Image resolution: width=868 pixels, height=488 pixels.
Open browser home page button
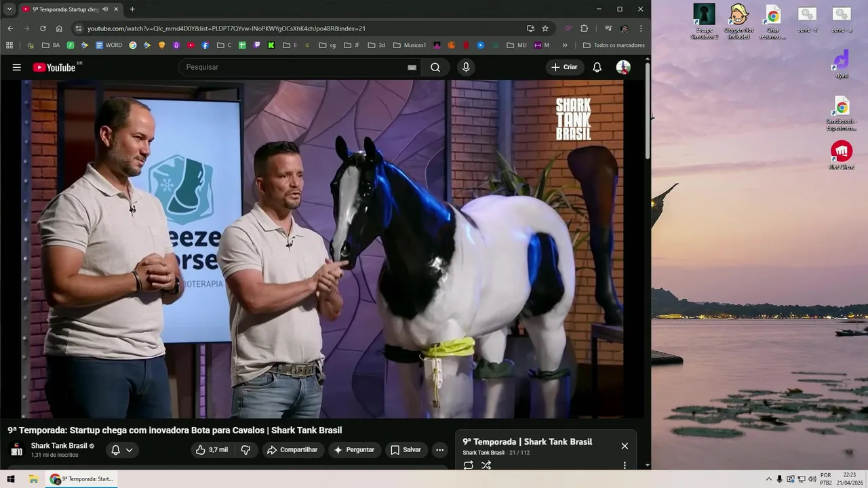point(59,28)
